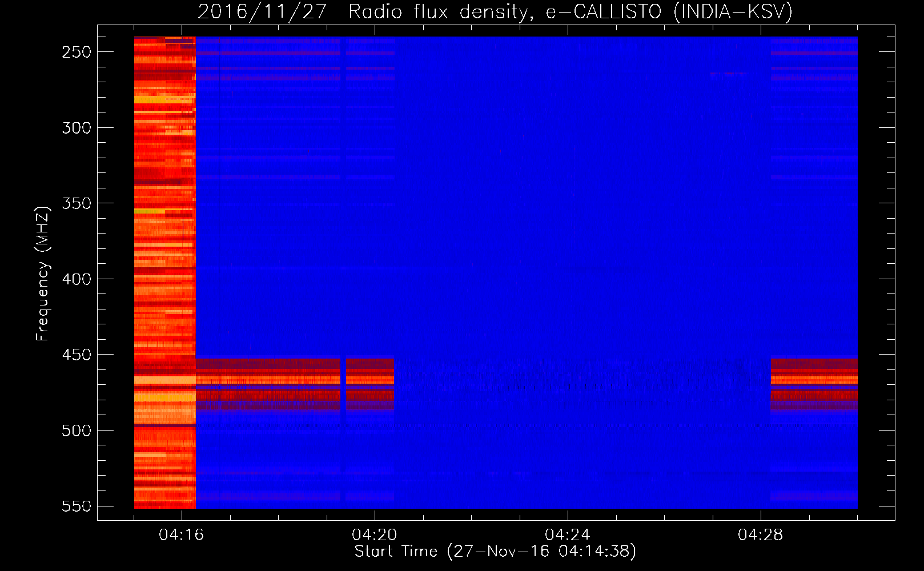Image resolution: width=924 pixels, height=571 pixels.
Task: Click the 500 frequency tick label
Action: pos(77,431)
